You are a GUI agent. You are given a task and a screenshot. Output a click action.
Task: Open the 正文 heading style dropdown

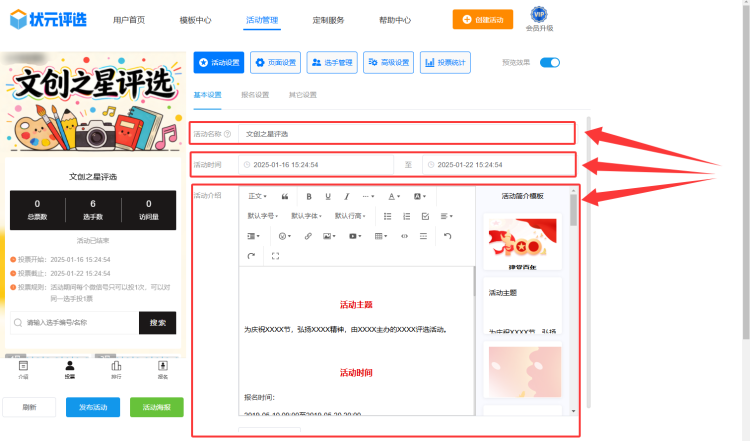click(x=257, y=197)
